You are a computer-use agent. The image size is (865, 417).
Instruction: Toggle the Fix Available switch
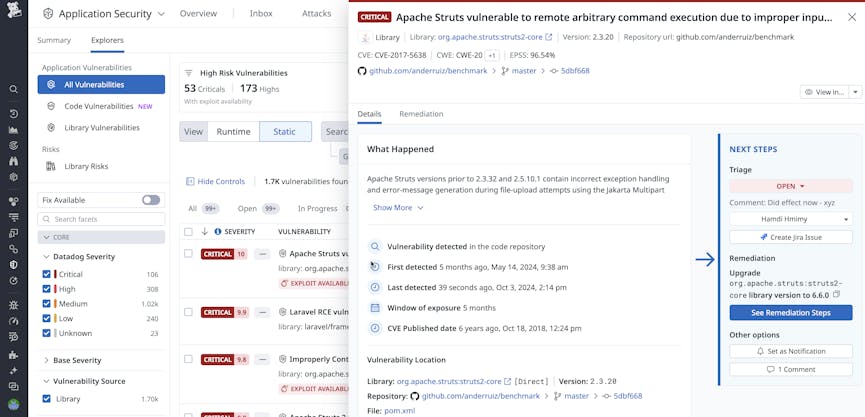pyautogui.click(x=151, y=200)
